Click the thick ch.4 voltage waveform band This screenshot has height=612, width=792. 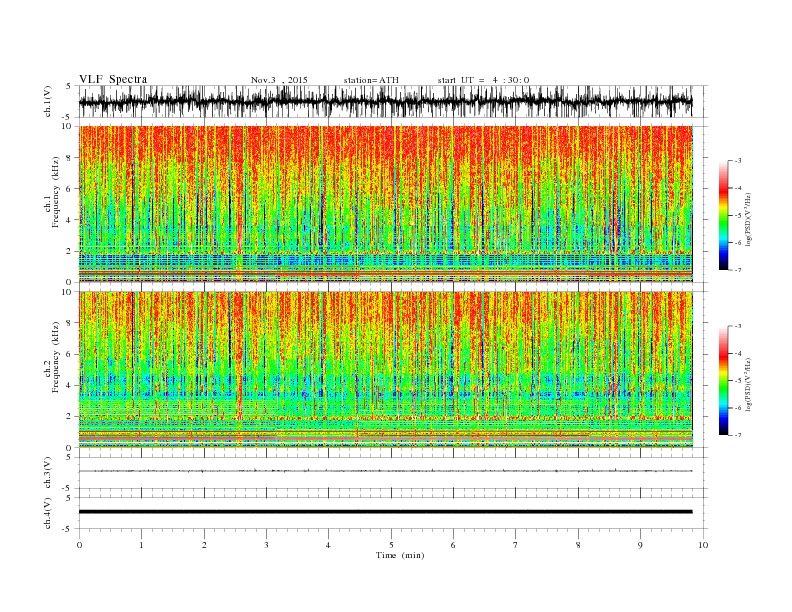tap(385, 512)
